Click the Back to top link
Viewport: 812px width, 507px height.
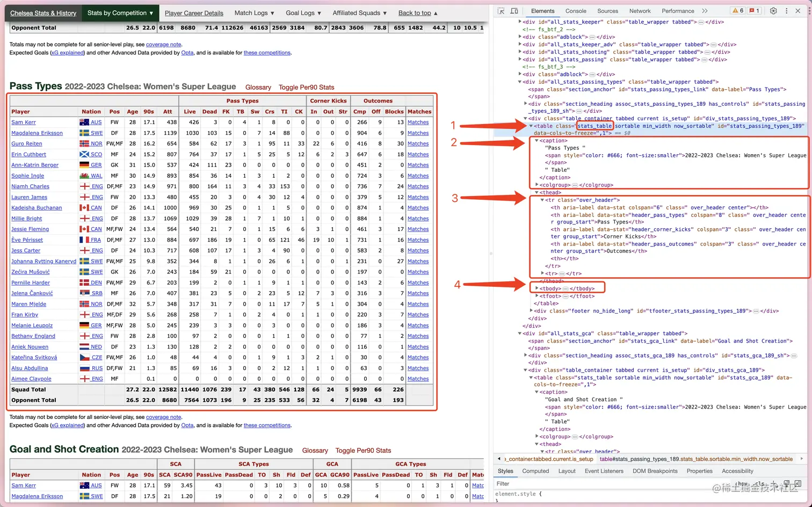418,13
